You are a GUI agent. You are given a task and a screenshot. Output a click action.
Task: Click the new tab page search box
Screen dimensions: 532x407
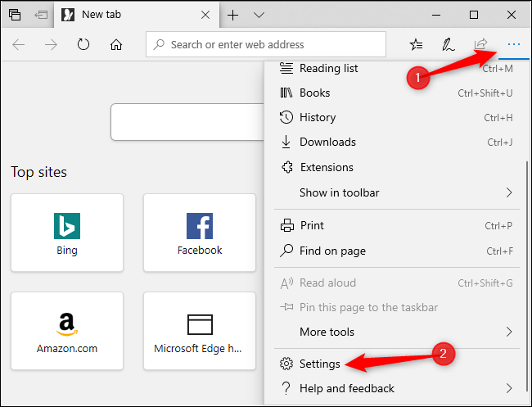point(187,122)
